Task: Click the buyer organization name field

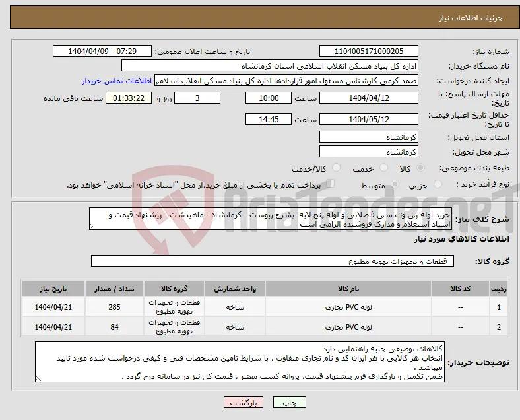Action: pos(270,65)
